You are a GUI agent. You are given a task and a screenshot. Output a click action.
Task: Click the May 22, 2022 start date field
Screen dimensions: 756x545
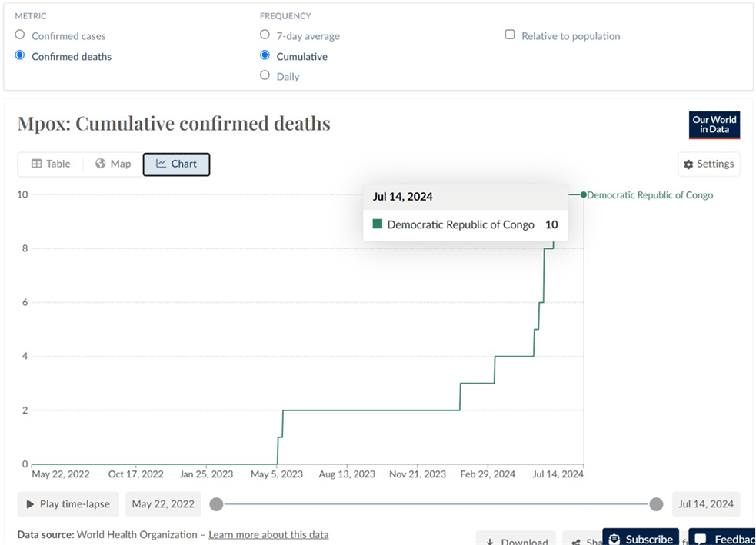[163, 504]
